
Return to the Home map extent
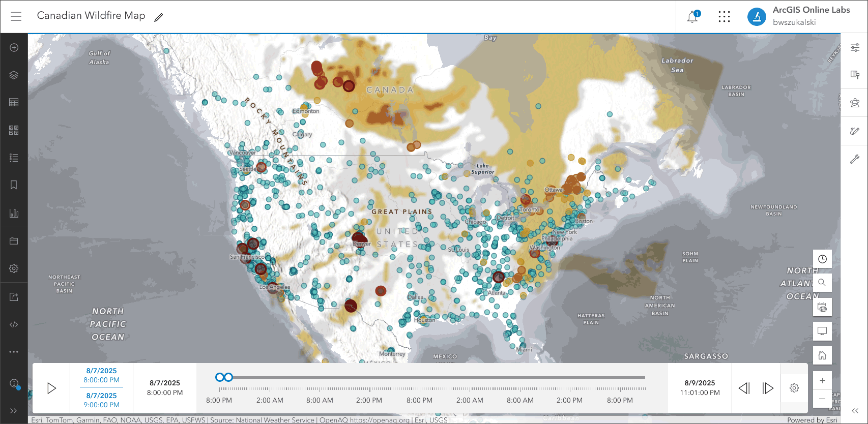point(822,355)
